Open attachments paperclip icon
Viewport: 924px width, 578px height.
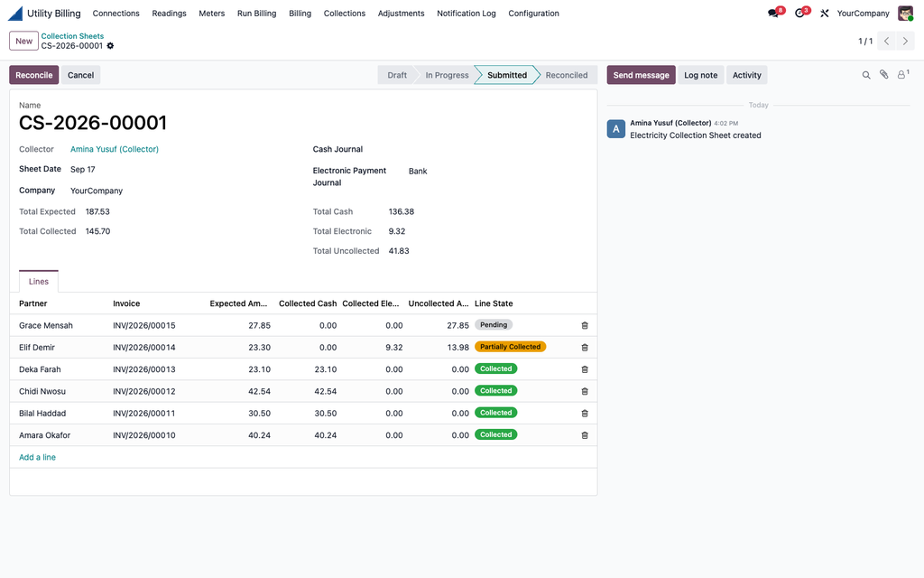pos(884,75)
